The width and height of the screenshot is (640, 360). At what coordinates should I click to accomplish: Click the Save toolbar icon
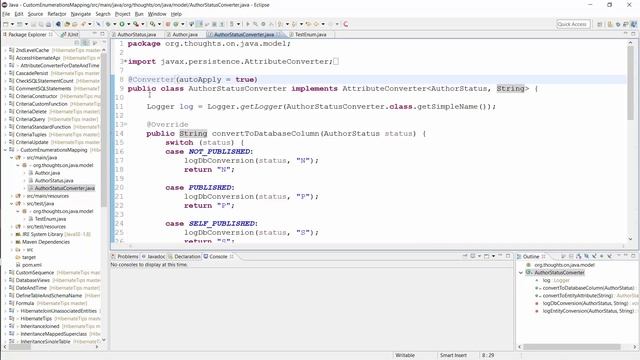pos(33,24)
